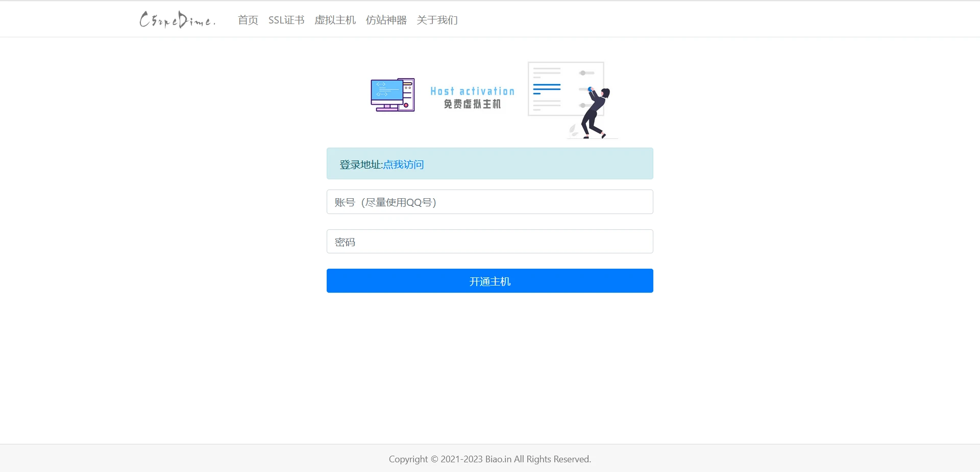The width and height of the screenshot is (980, 472).
Task: Open the 关于我们 about page
Action: click(x=437, y=20)
